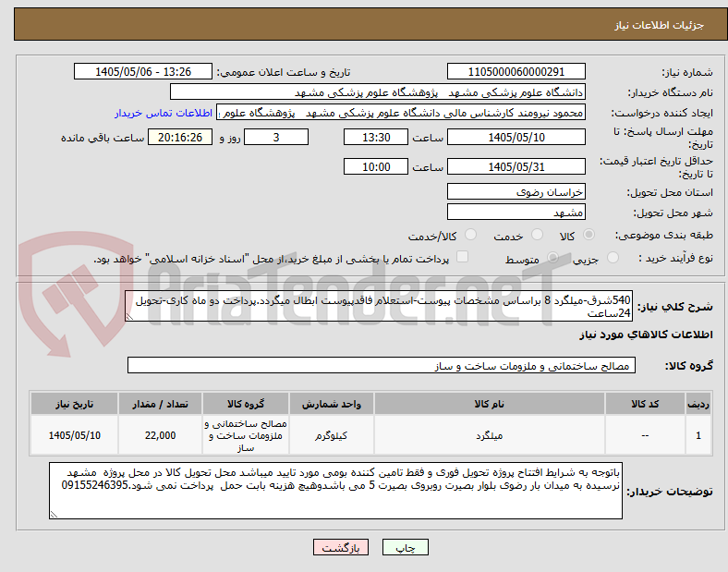
Task: Click the مصالح ساختمانی و ملزومات table cell
Action: (x=246, y=435)
